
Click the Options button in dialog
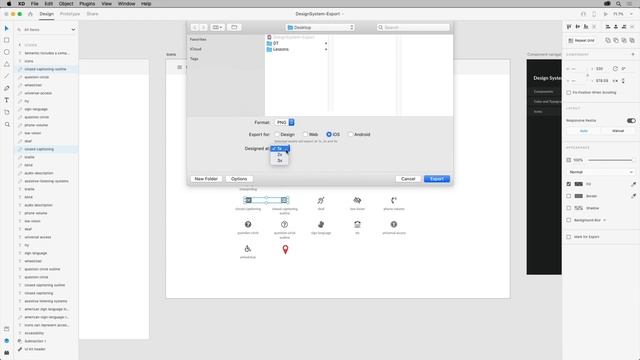pos(239,179)
